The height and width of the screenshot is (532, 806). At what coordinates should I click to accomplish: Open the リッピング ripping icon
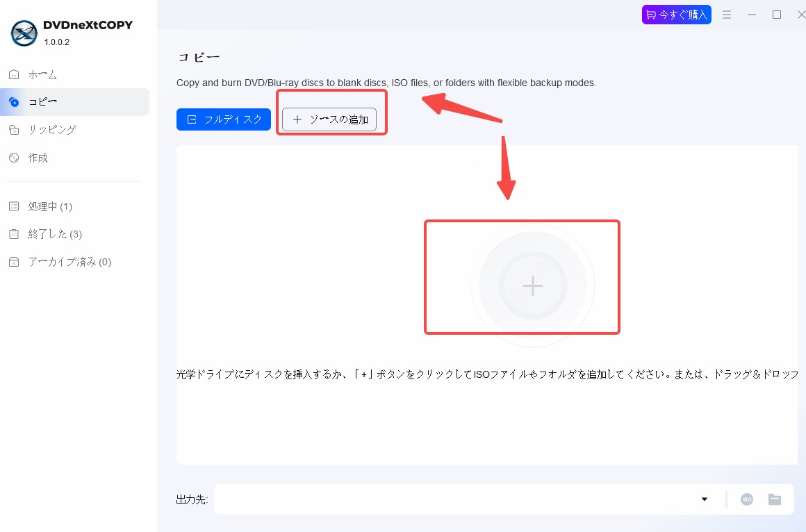[x=15, y=130]
